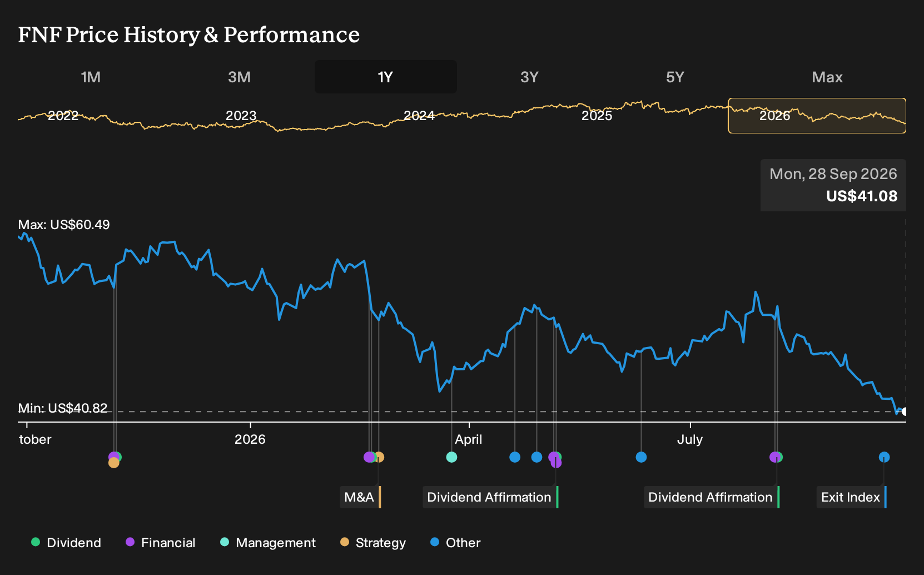
Task: Click the white current price point marker
Action: [905, 412]
